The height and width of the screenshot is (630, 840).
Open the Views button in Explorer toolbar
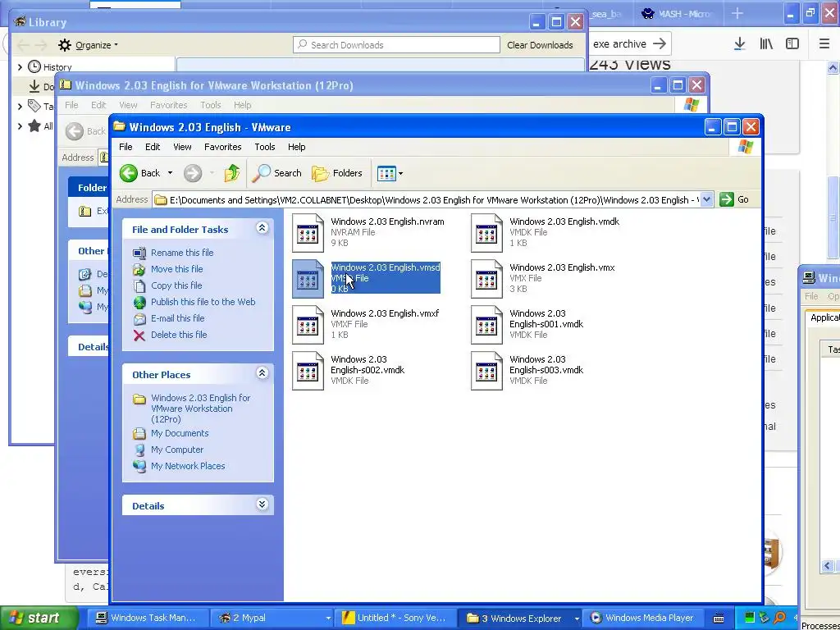pyautogui.click(x=386, y=173)
